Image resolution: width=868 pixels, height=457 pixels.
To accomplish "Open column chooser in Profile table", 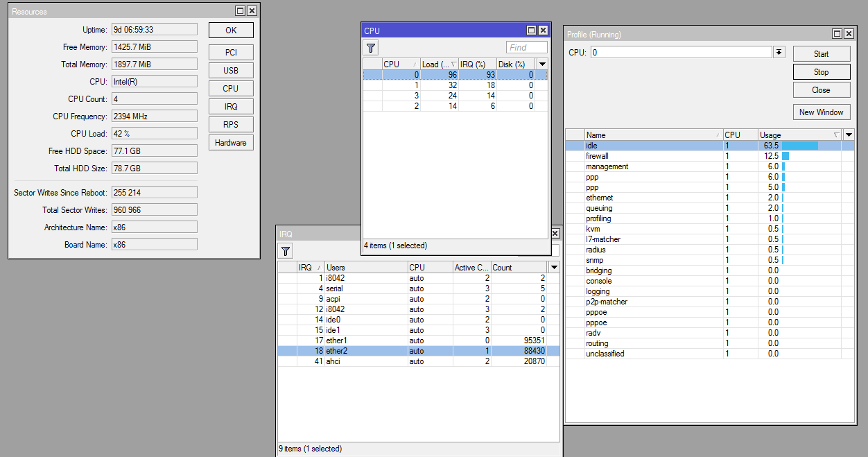I will [x=849, y=135].
